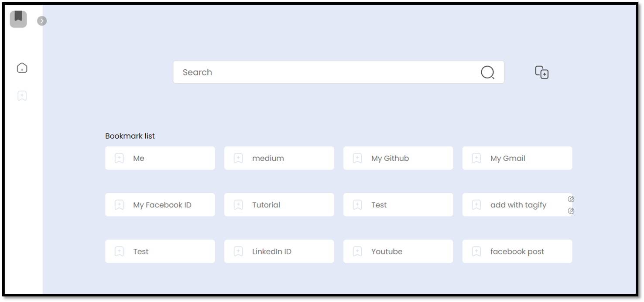Open the Youtube bookmark
The width and height of the screenshot is (644, 302).
click(398, 251)
